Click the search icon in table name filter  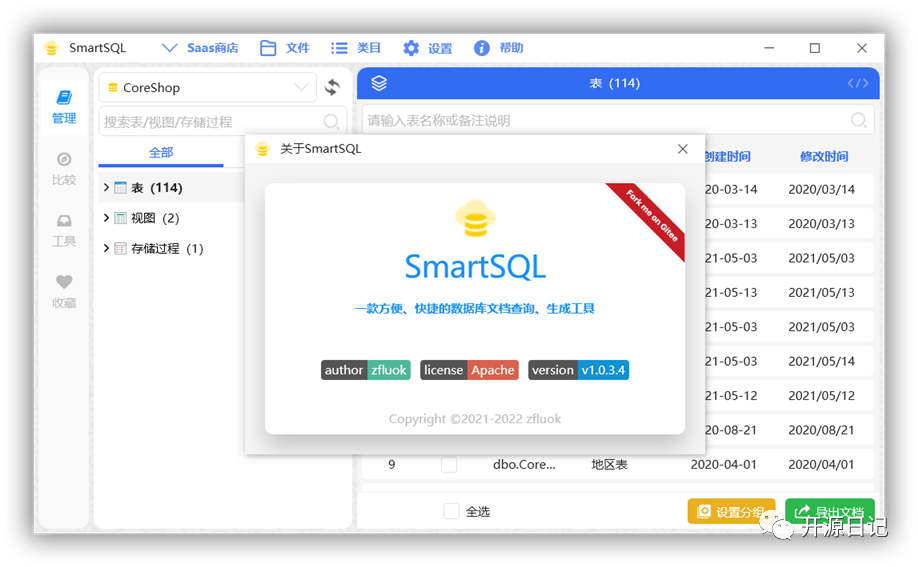point(858,120)
